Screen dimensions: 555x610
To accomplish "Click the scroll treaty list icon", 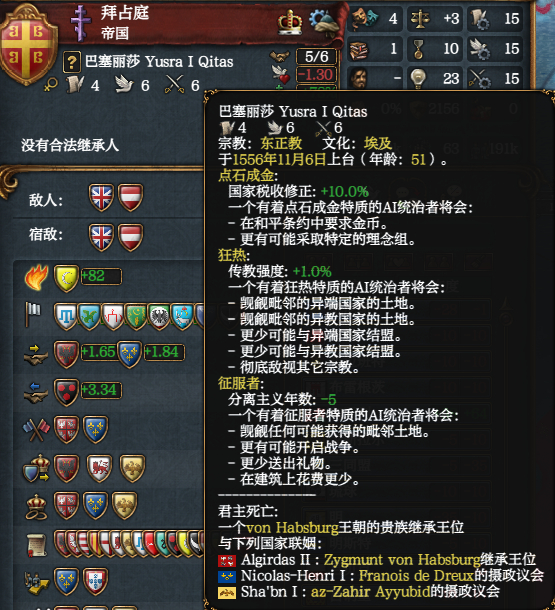I will click(37, 544).
